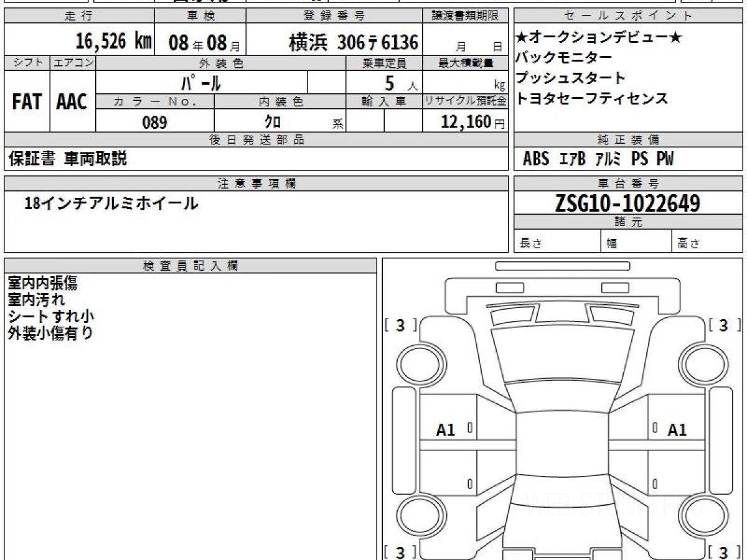Click the AAC air conditioner cell

point(72,102)
